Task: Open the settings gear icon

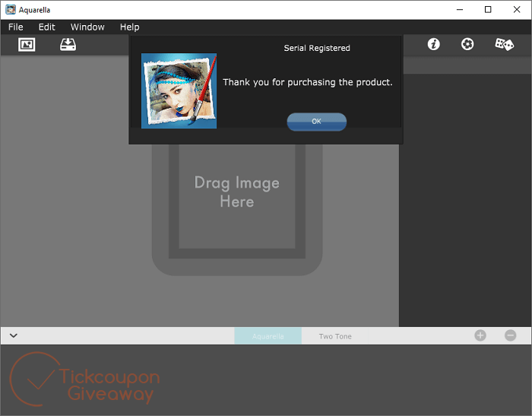Action: coord(467,44)
